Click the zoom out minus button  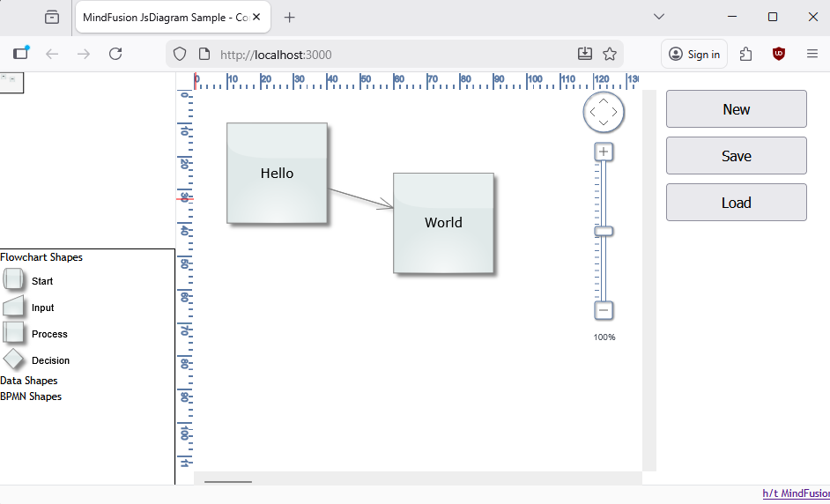pyautogui.click(x=604, y=310)
